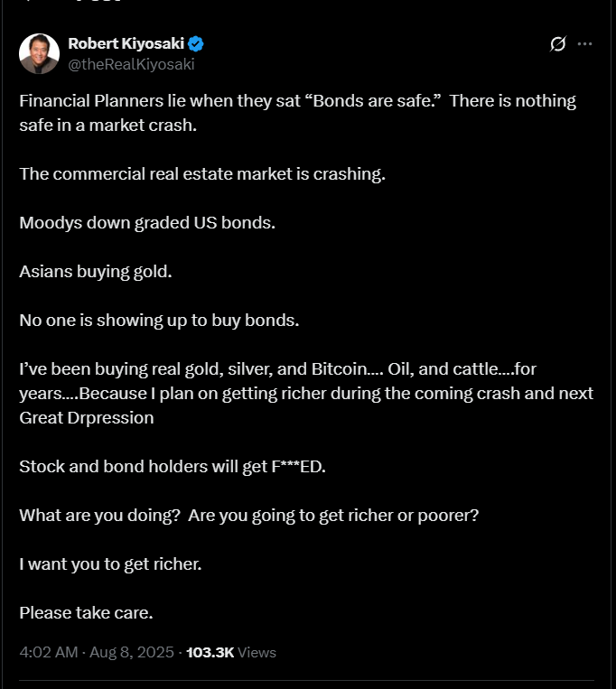Click the 4:02 AM post time
Screen dimensions: 616x689
[x=49, y=652]
